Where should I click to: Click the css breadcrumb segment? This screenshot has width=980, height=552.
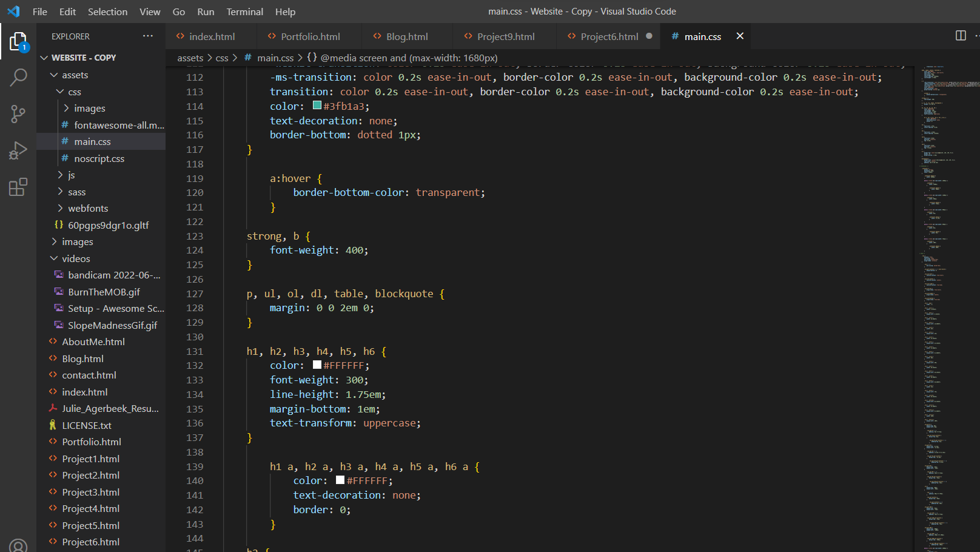(222, 58)
